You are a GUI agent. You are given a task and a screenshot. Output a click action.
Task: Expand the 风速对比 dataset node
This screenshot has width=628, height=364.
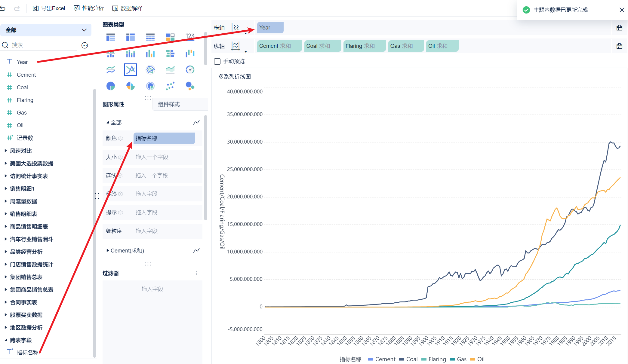tap(6, 151)
